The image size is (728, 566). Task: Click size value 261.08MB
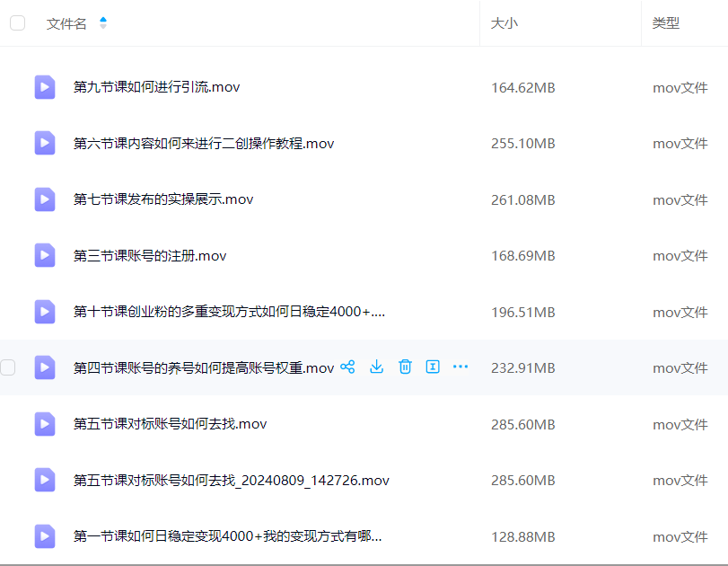coord(523,200)
